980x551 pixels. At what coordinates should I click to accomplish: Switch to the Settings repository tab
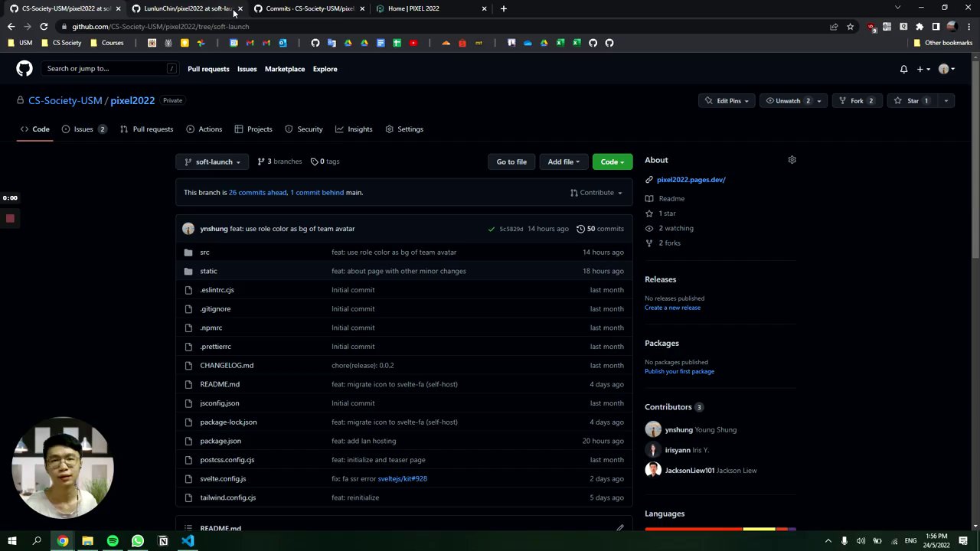click(404, 129)
